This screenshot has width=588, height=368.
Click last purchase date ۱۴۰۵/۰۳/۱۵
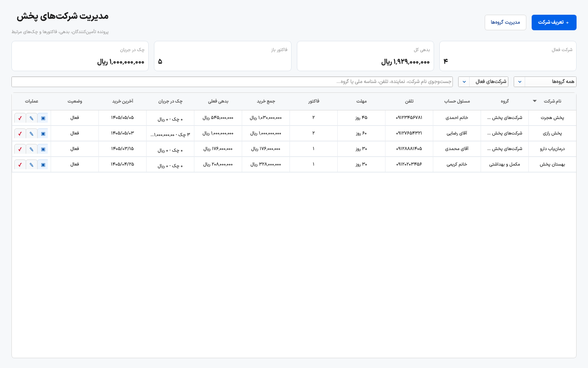122,149
